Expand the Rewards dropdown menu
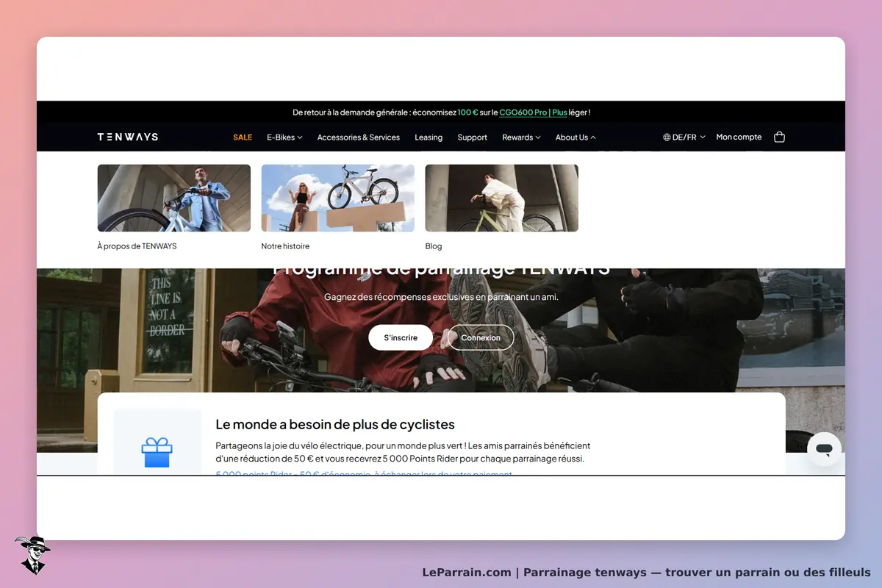The image size is (882, 588). pos(521,137)
